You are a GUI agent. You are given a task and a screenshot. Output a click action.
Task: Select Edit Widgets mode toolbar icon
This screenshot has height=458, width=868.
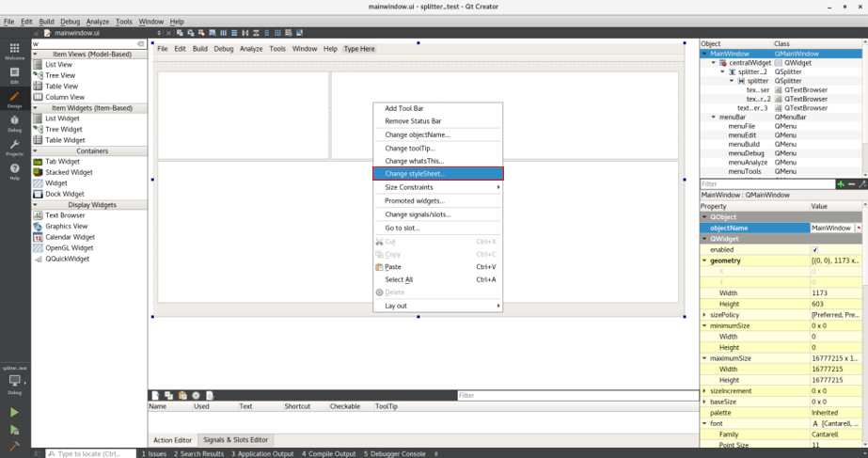pos(180,33)
